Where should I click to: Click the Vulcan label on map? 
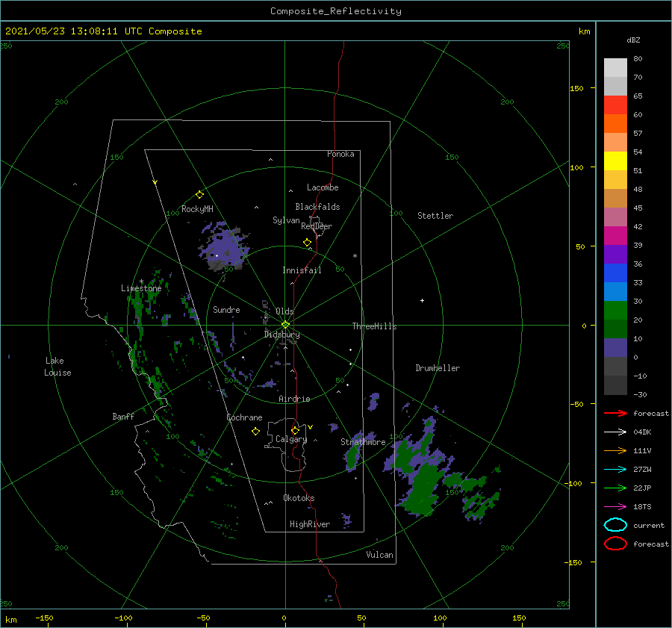click(x=379, y=555)
